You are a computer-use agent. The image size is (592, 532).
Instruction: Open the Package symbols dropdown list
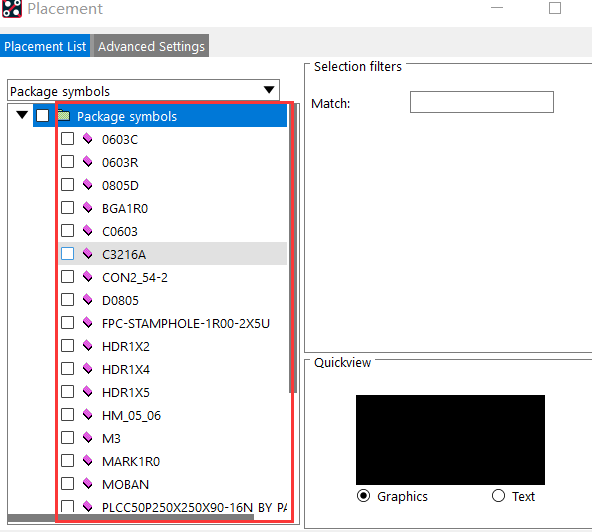[269, 90]
